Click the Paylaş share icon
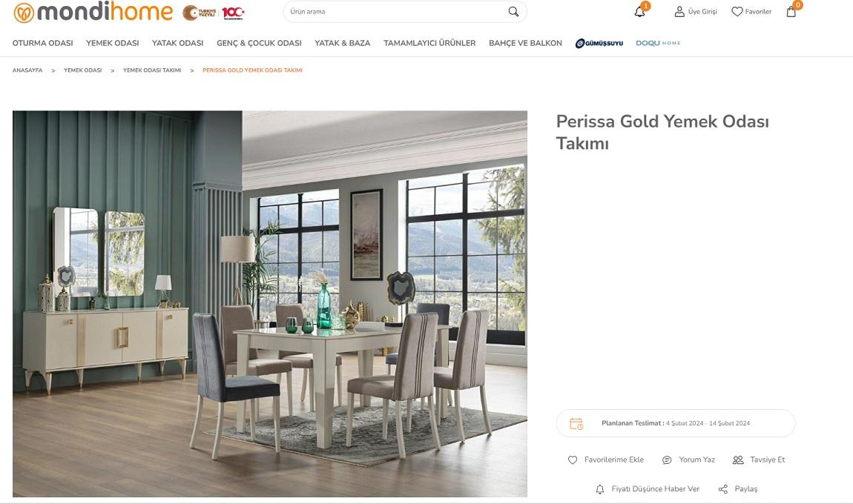 point(723,489)
